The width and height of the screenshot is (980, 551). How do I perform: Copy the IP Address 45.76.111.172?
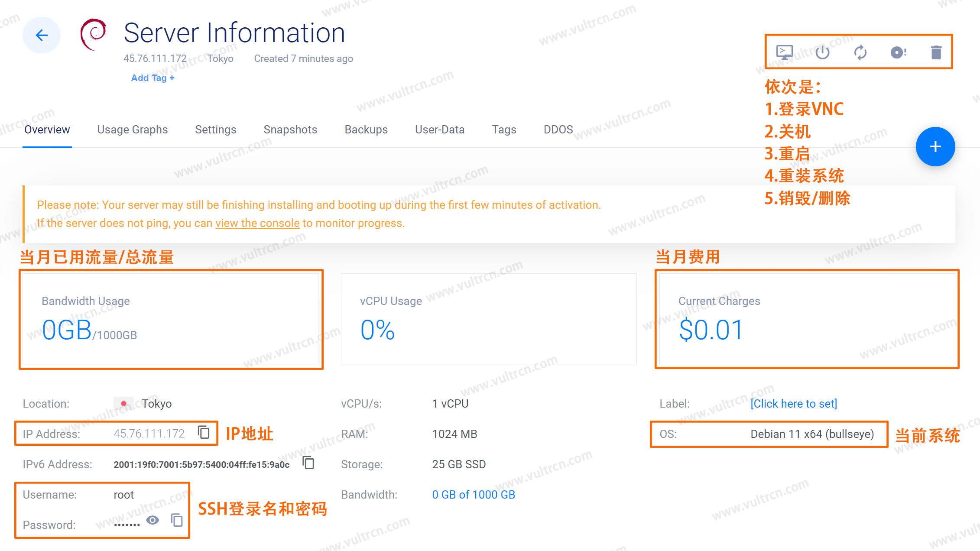[204, 432]
